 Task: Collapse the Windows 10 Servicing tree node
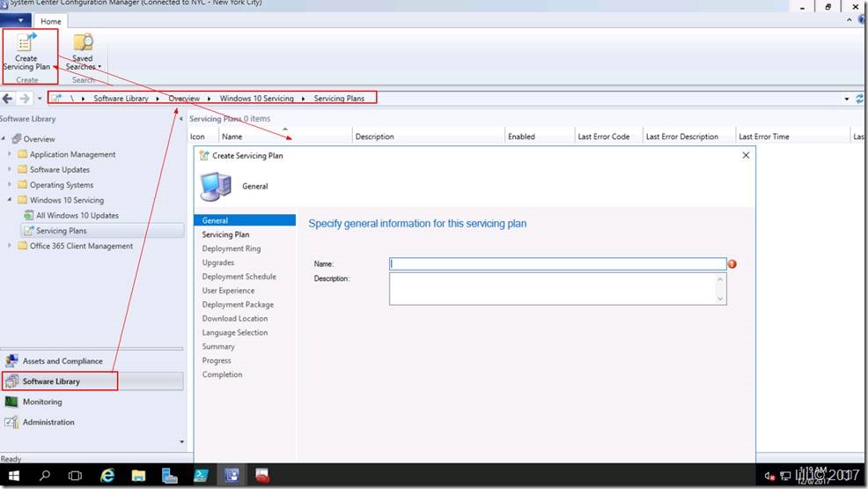(10, 200)
